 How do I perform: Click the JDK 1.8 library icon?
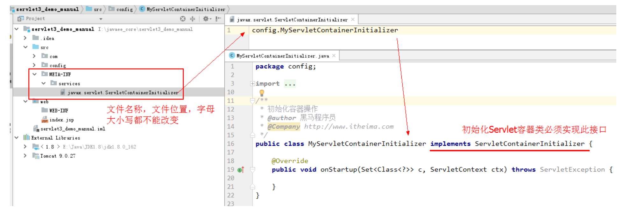pyautogui.click(x=36, y=147)
